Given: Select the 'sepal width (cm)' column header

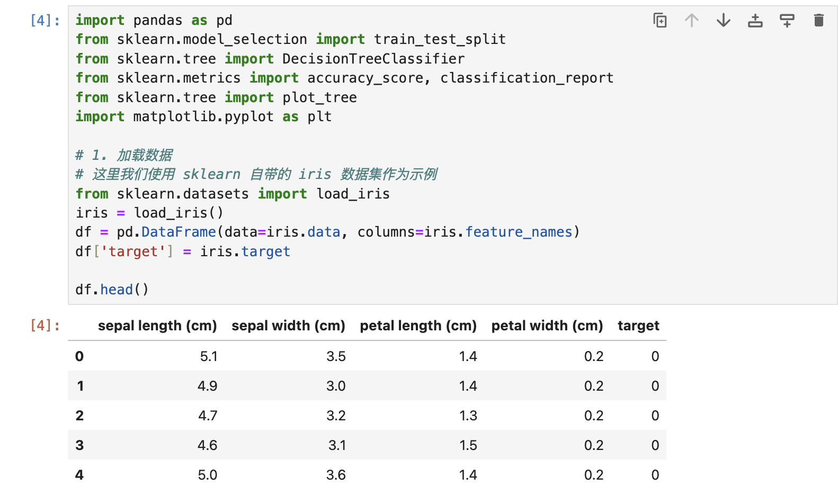Looking at the screenshot, I should [288, 326].
